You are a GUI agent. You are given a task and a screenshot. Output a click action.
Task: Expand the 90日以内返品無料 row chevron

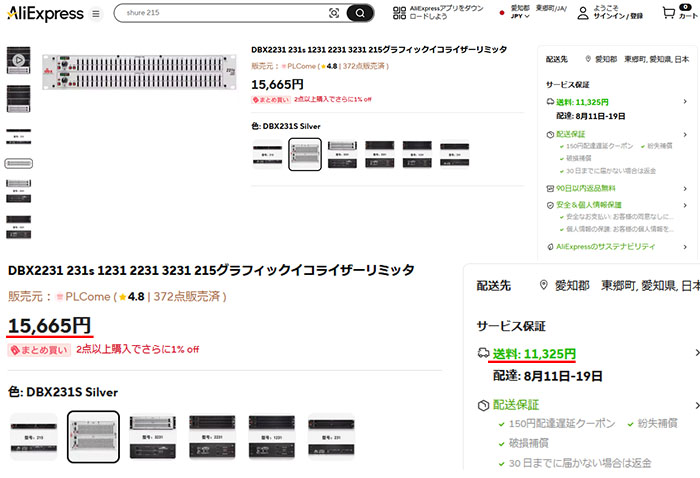[x=685, y=188]
